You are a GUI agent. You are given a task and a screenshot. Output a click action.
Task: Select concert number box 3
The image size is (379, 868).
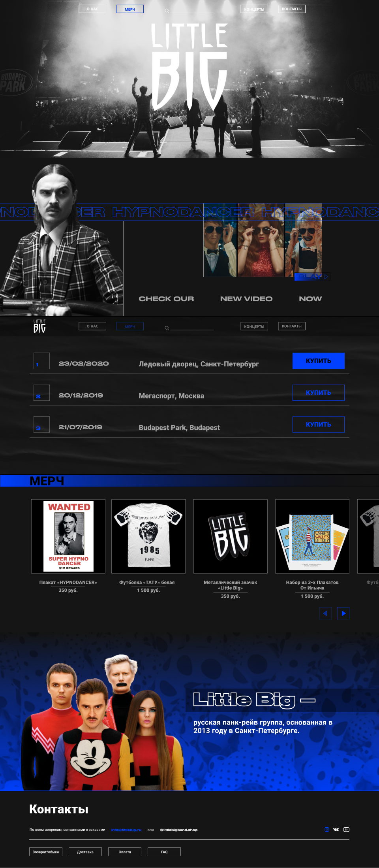click(x=41, y=425)
